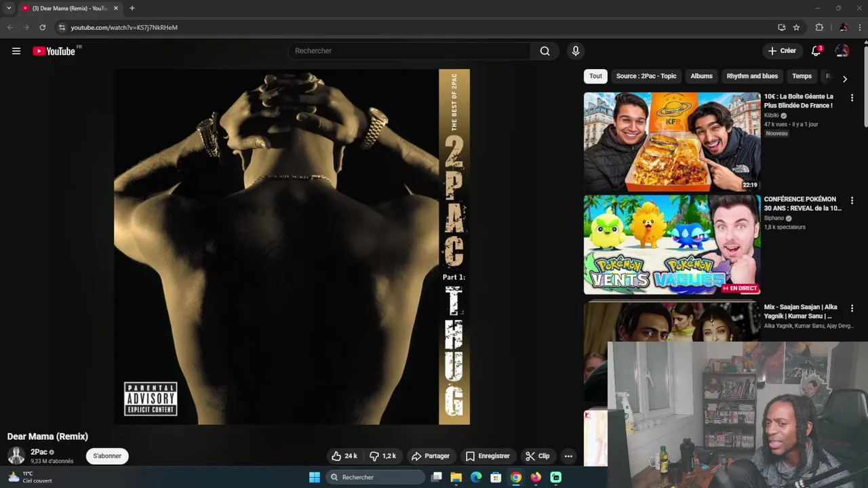The width and height of the screenshot is (868, 488).
Task: Open the Chrome profile avatar
Action: click(843, 28)
